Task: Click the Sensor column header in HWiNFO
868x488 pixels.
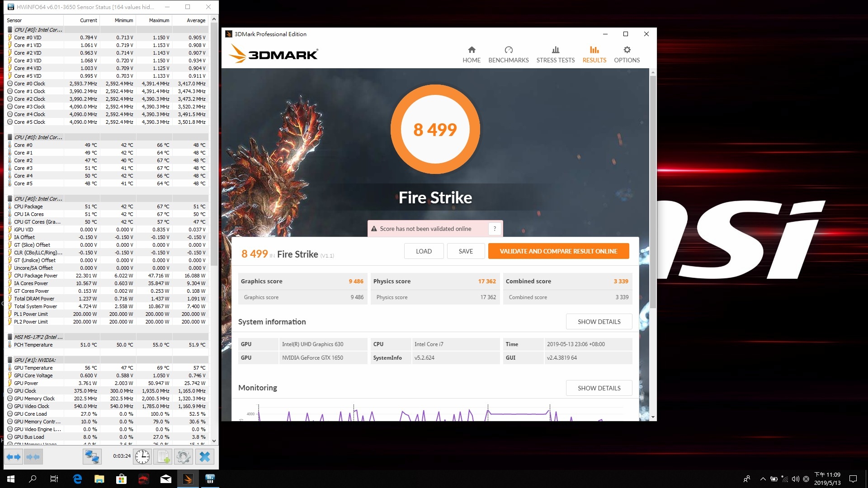Action: (34, 20)
